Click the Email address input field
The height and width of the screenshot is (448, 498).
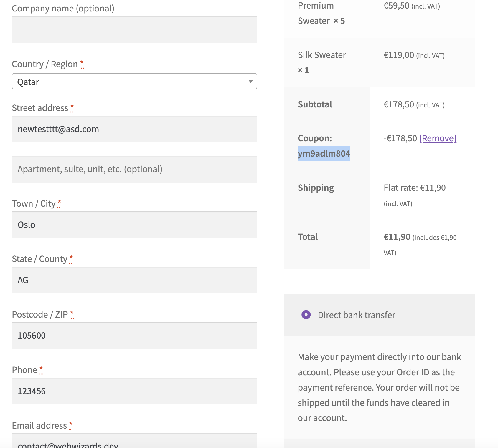tap(134, 441)
